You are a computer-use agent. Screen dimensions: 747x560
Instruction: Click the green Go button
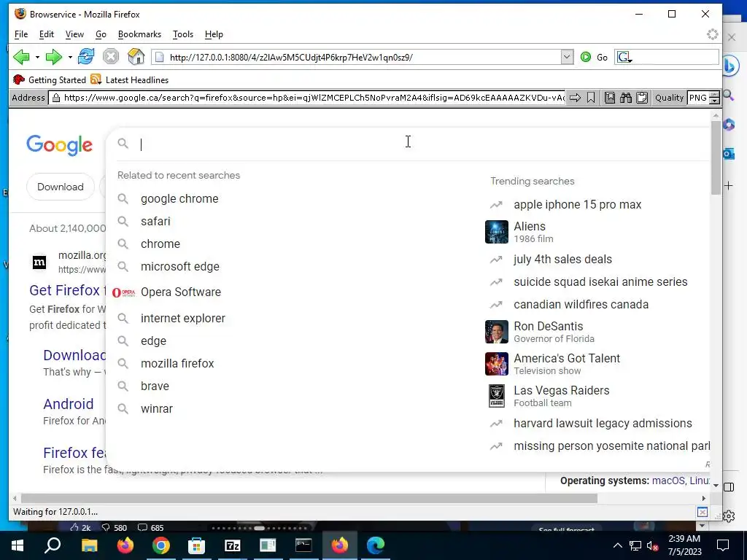click(594, 57)
